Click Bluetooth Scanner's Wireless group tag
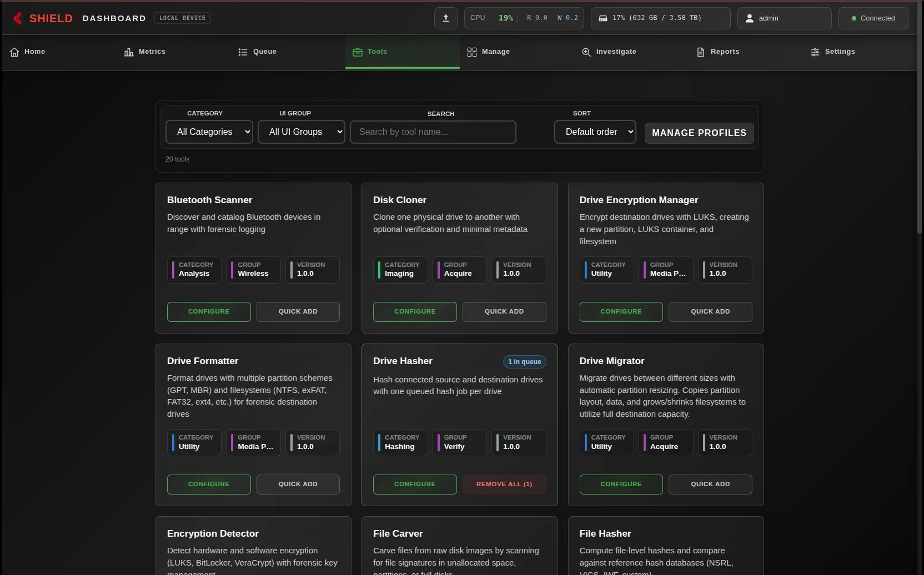 (x=253, y=270)
